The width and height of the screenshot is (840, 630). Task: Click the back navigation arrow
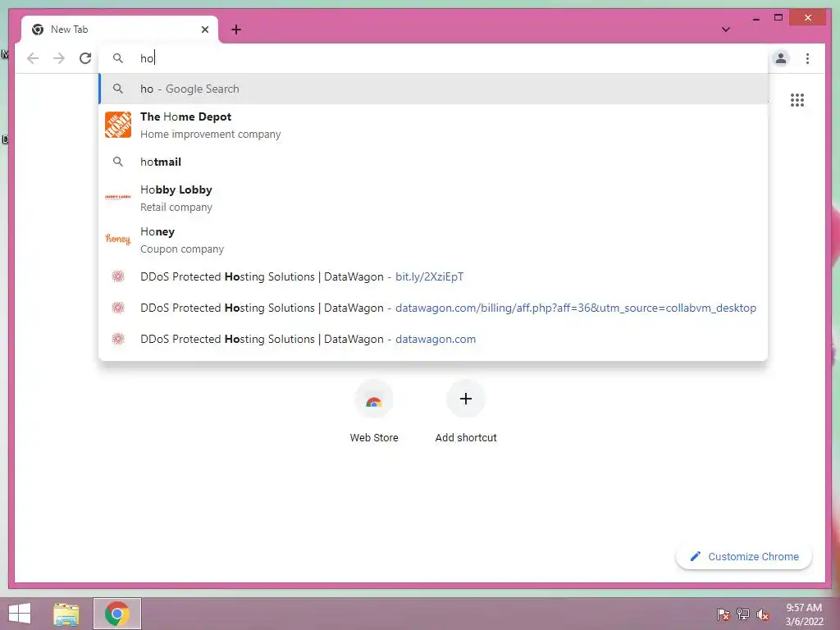(33, 58)
